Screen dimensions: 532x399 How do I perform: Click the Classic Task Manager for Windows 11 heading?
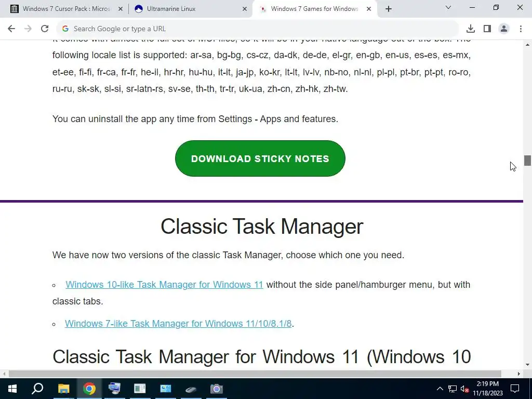(262, 357)
